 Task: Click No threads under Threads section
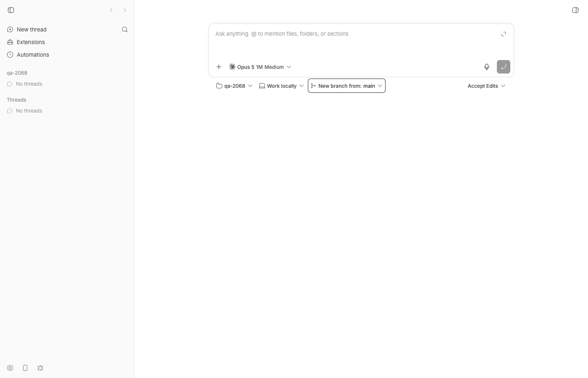tap(29, 111)
